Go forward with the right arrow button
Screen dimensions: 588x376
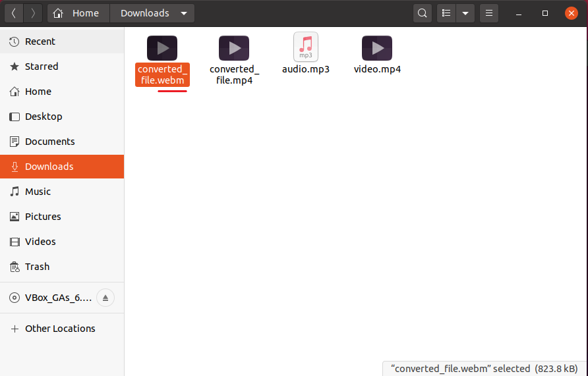pyautogui.click(x=33, y=13)
